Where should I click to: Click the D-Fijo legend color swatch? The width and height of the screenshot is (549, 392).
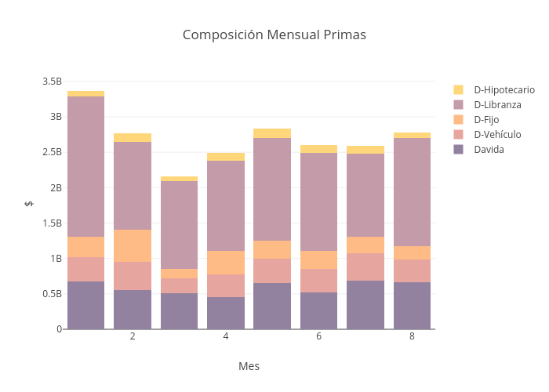click(x=459, y=119)
